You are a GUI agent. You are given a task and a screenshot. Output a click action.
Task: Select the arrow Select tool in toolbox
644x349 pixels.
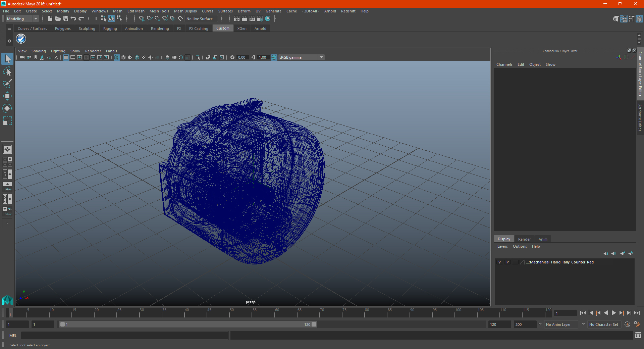[7, 59]
